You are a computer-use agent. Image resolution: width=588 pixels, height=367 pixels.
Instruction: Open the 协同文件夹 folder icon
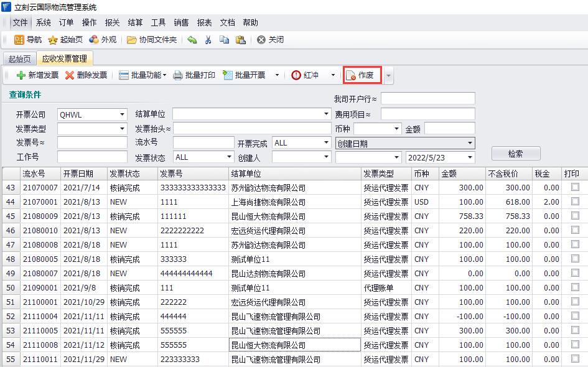click(x=132, y=40)
